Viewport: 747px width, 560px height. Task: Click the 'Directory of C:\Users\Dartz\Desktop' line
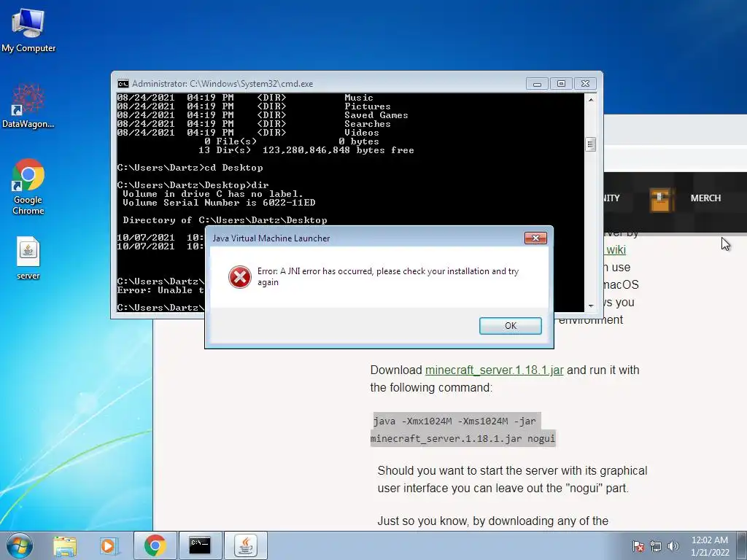coord(225,220)
